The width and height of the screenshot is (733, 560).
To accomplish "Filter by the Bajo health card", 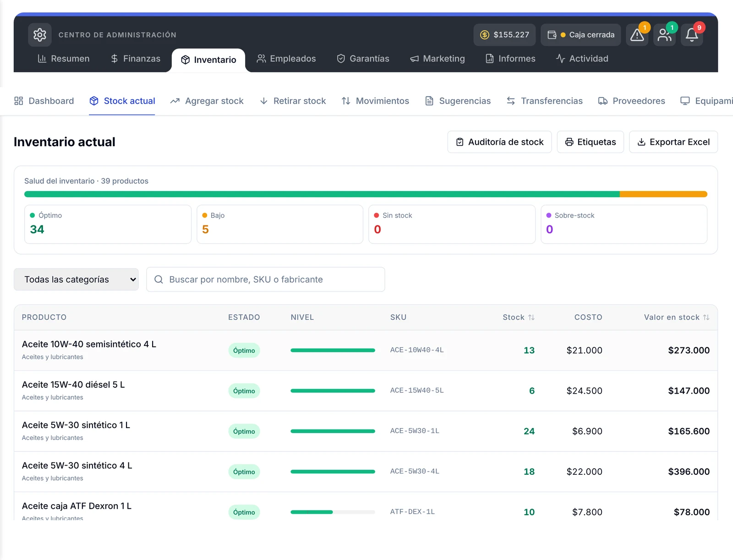I will (x=280, y=224).
